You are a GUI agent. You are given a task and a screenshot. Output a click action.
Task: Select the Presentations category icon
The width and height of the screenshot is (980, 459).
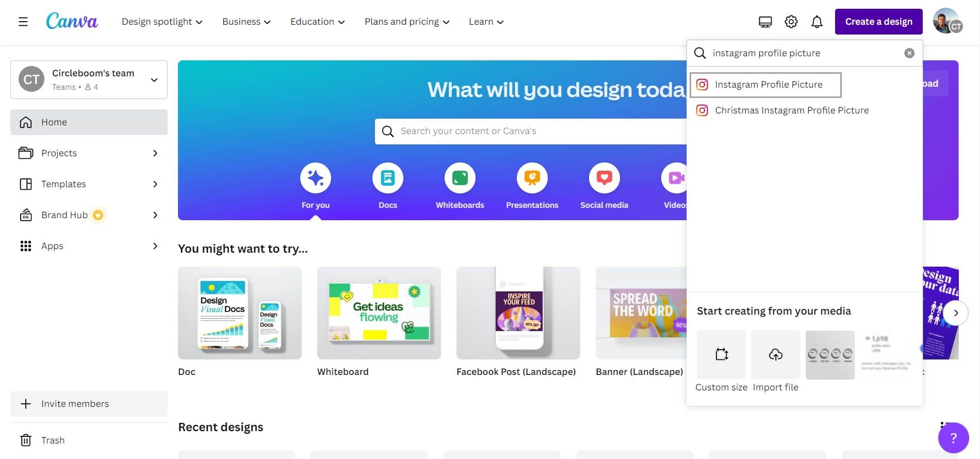pos(532,178)
